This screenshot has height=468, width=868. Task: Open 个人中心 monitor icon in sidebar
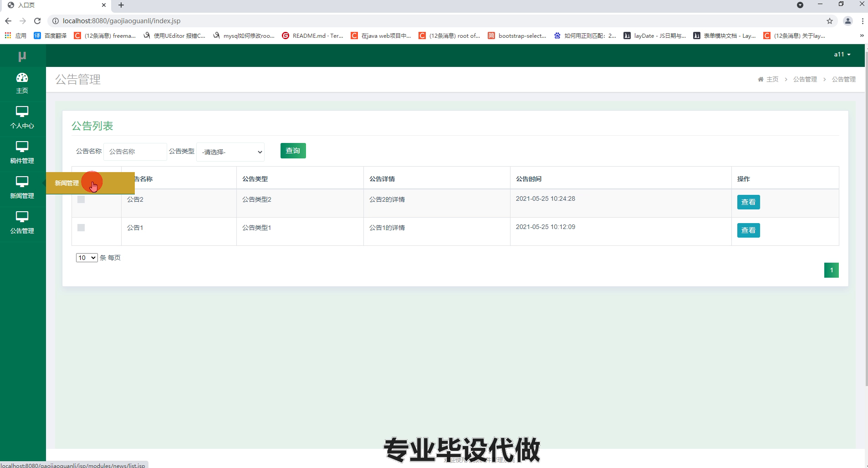pos(22,112)
